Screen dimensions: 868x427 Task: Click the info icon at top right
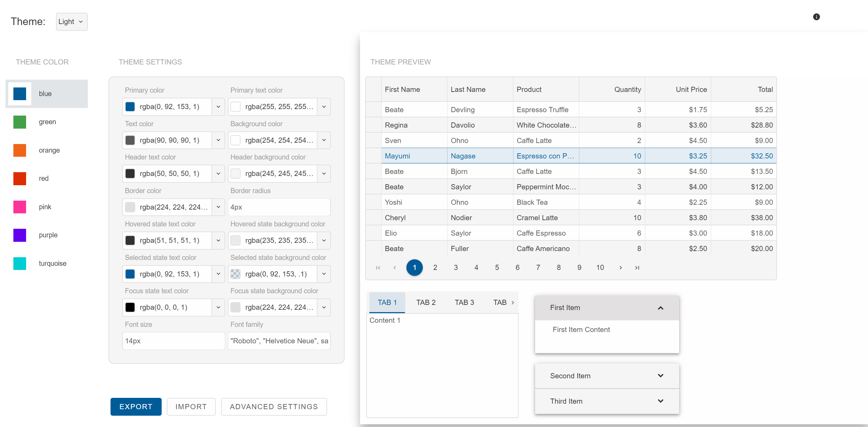[x=816, y=17]
